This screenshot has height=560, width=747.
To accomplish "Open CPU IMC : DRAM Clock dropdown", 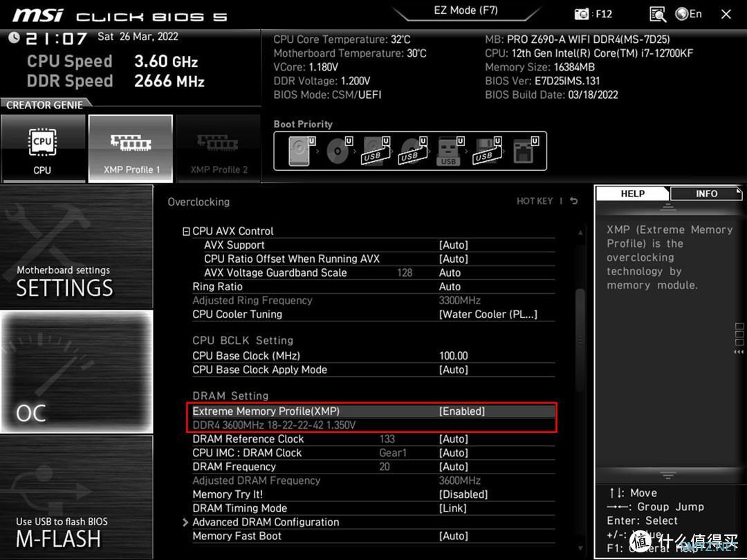I will [454, 452].
